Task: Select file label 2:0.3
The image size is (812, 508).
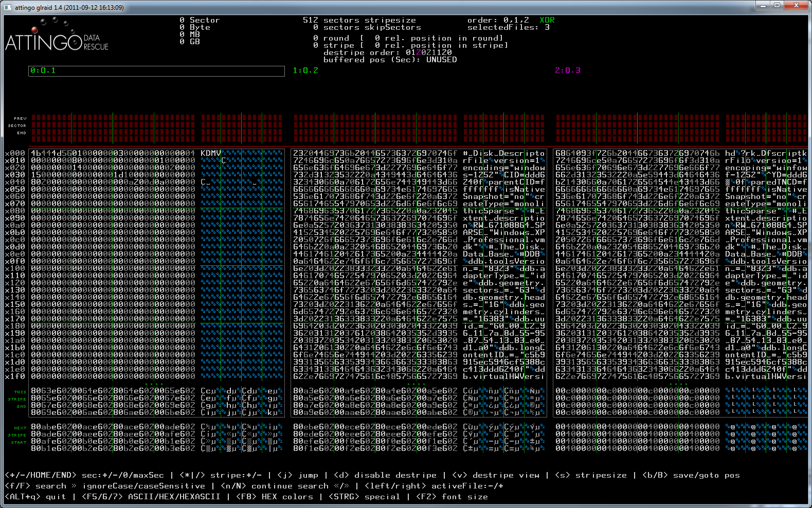Action: click(x=568, y=70)
